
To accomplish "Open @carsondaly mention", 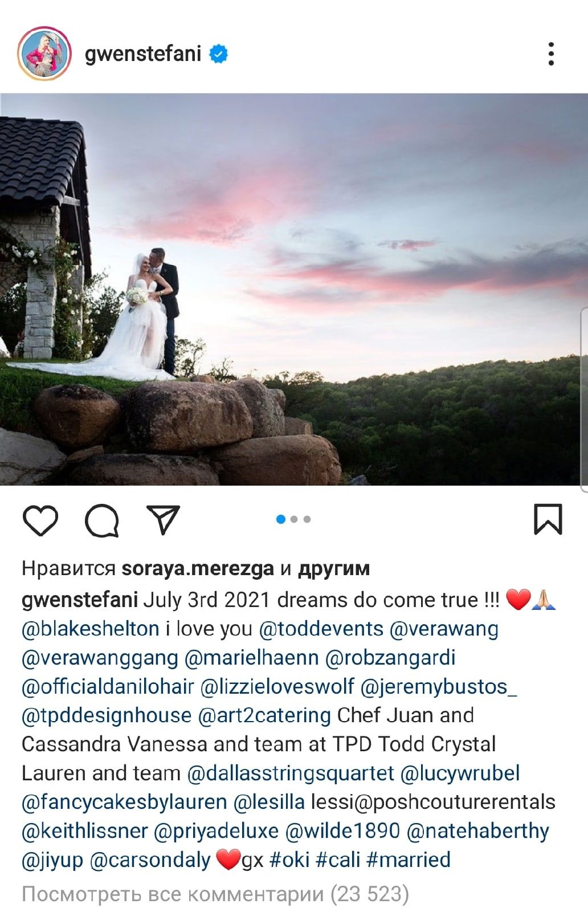I will pyautogui.click(x=150, y=860).
